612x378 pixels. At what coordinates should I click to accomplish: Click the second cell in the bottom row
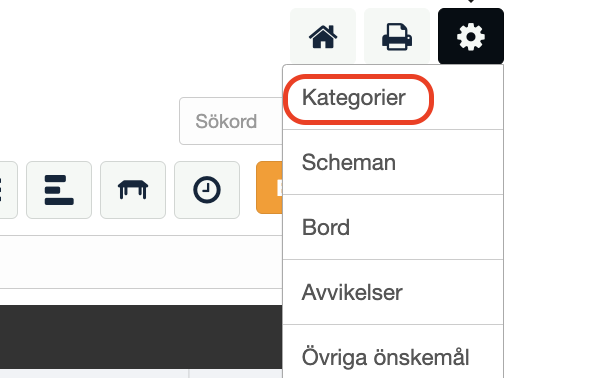[x=236, y=374]
